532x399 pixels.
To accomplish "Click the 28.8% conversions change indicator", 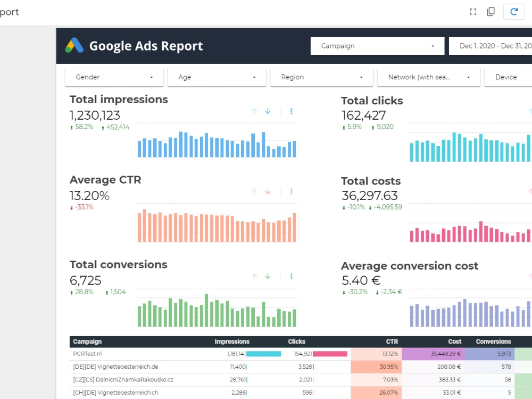I will 81,292.
